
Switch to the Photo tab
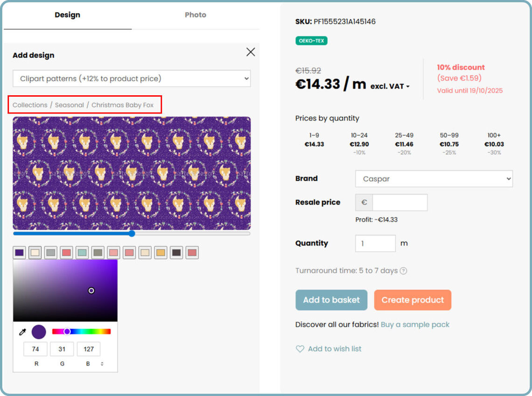[195, 15]
